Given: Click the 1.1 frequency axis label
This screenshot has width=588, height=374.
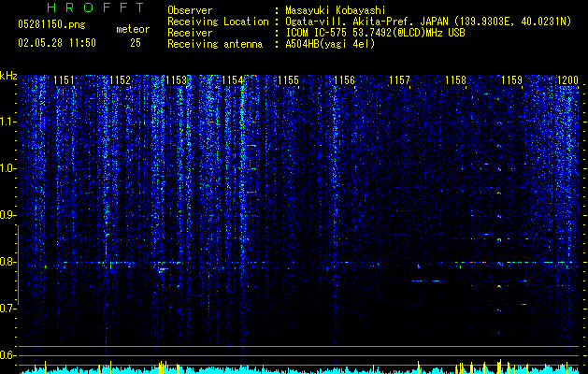Looking at the screenshot, I should [7, 122].
